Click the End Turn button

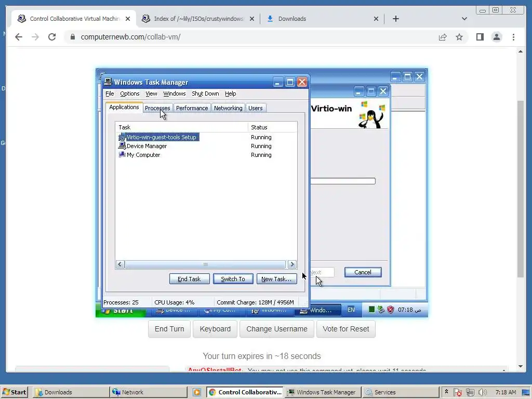tap(169, 329)
